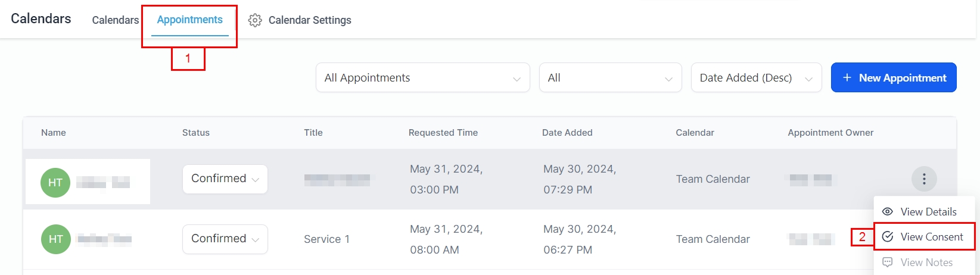
Task: Change first appointment's Confirmed status dropdown
Action: (225, 179)
